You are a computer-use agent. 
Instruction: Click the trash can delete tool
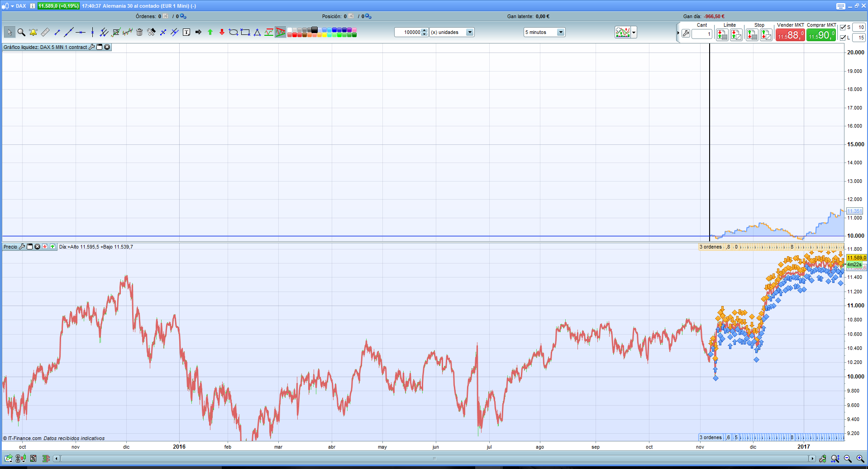(139, 32)
